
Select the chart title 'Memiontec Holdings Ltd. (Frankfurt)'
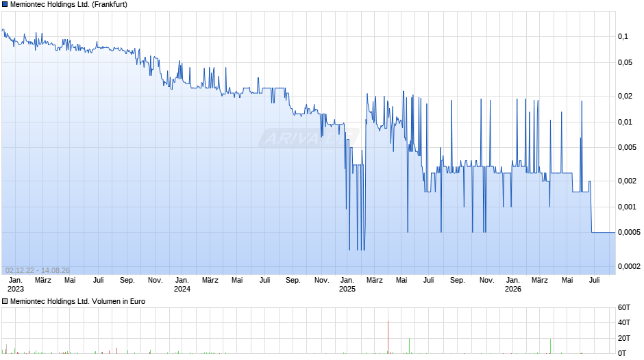pyautogui.click(x=69, y=5)
